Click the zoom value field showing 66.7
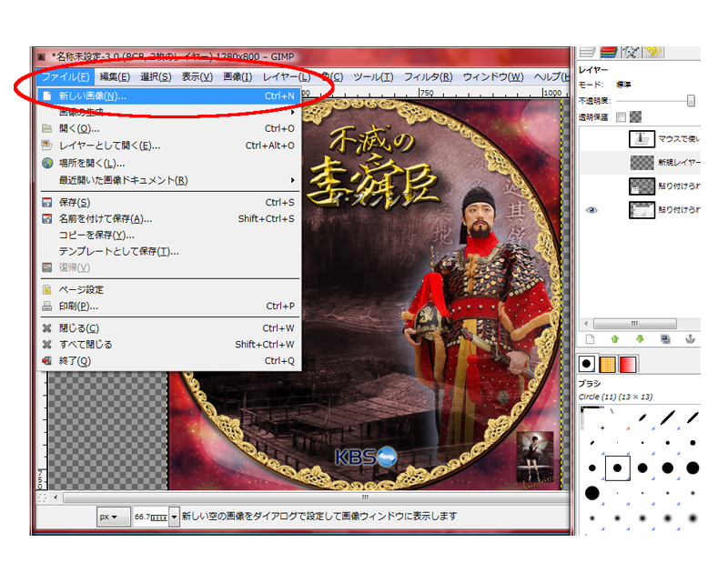This screenshot has height=563, width=728. point(151,517)
